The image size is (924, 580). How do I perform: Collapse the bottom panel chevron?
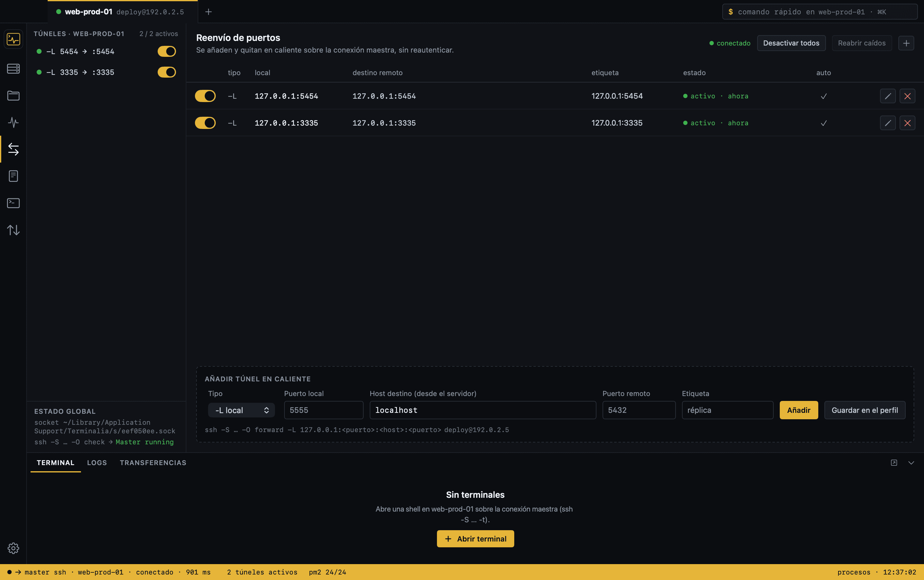coord(911,463)
